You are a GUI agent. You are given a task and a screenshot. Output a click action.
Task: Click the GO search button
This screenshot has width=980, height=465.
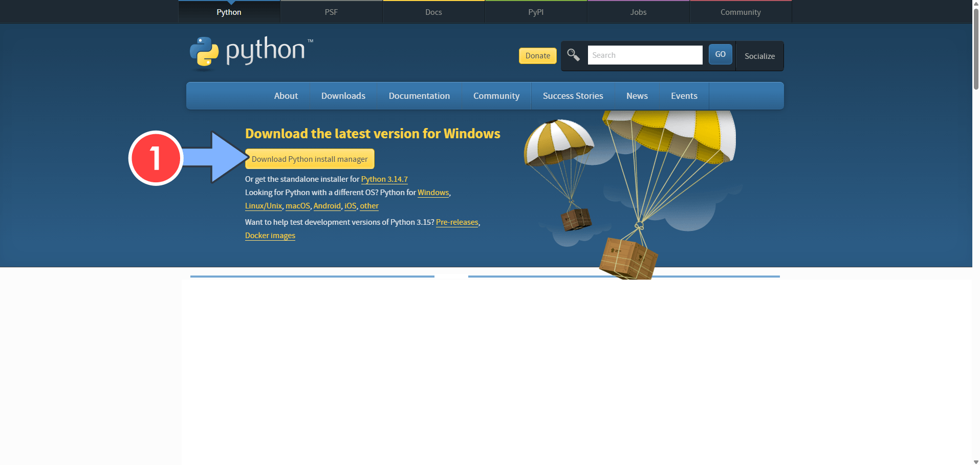tap(721, 54)
